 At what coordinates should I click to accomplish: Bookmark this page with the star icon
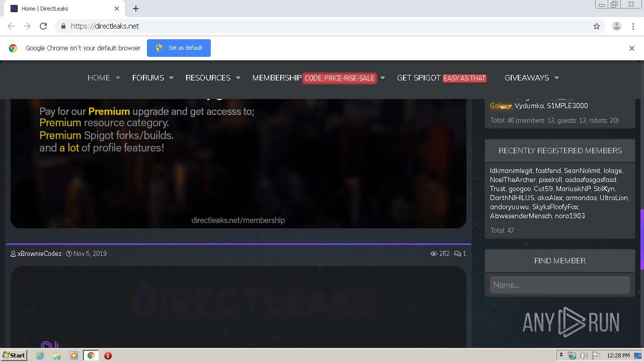pos(597,26)
